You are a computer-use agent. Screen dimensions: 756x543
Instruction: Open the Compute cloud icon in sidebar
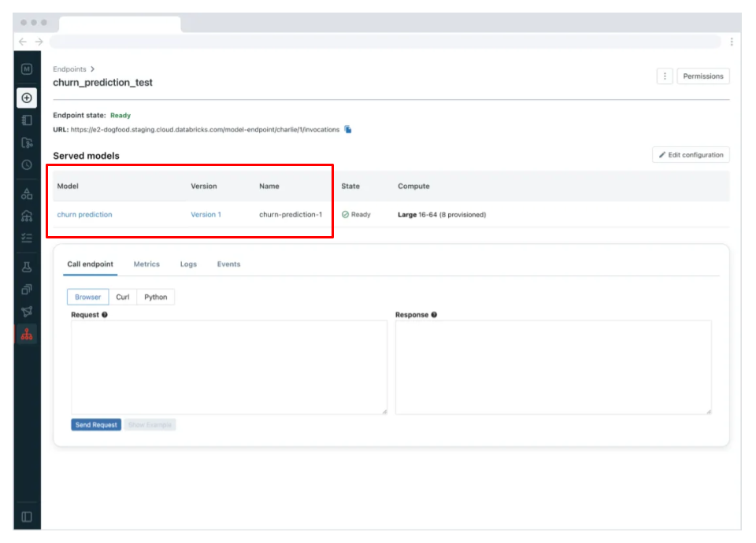[x=27, y=216]
